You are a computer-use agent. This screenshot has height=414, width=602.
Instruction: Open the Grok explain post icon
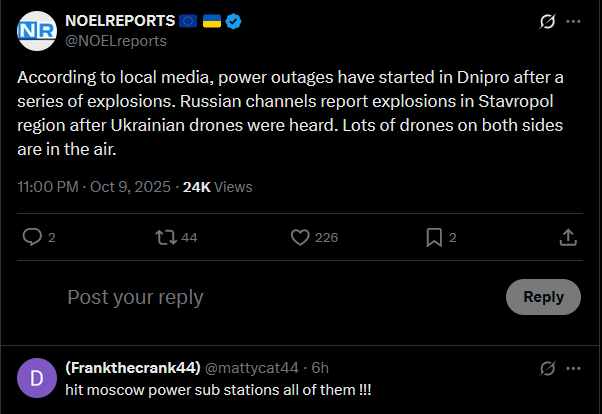tap(547, 21)
